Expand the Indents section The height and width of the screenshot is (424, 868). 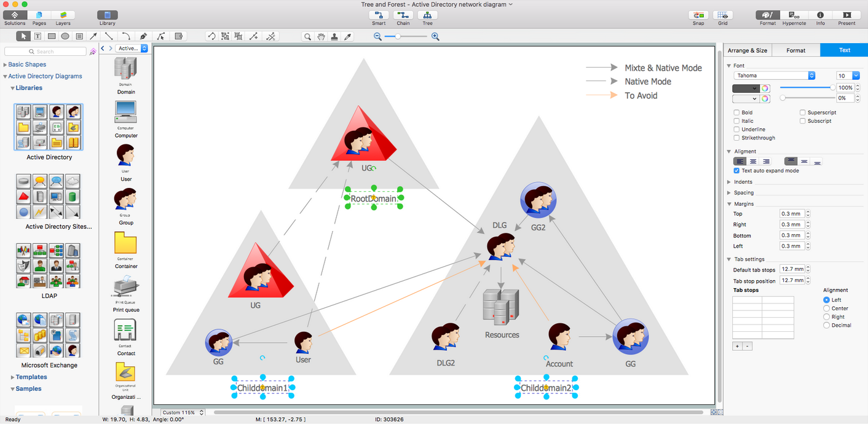click(x=729, y=182)
